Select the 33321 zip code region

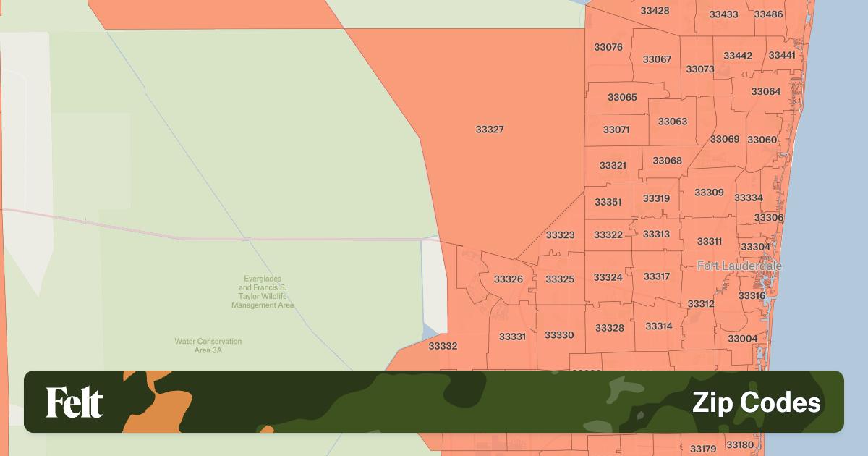pyautogui.click(x=613, y=166)
